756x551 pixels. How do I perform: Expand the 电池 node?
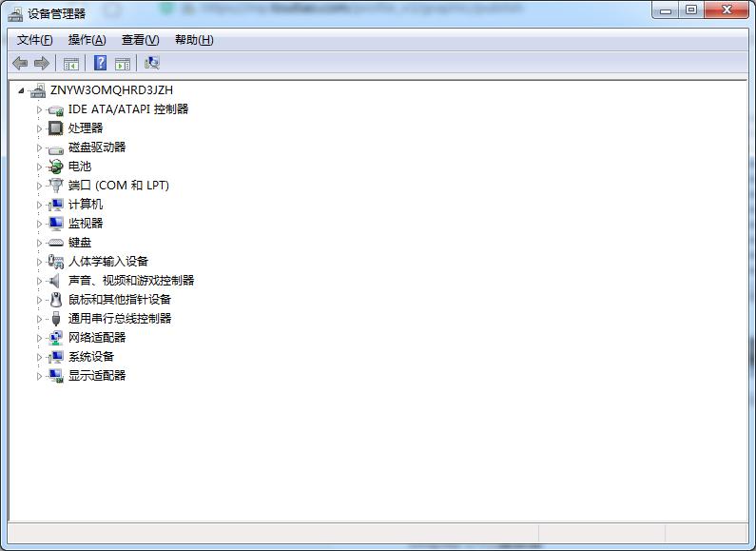point(39,167)
